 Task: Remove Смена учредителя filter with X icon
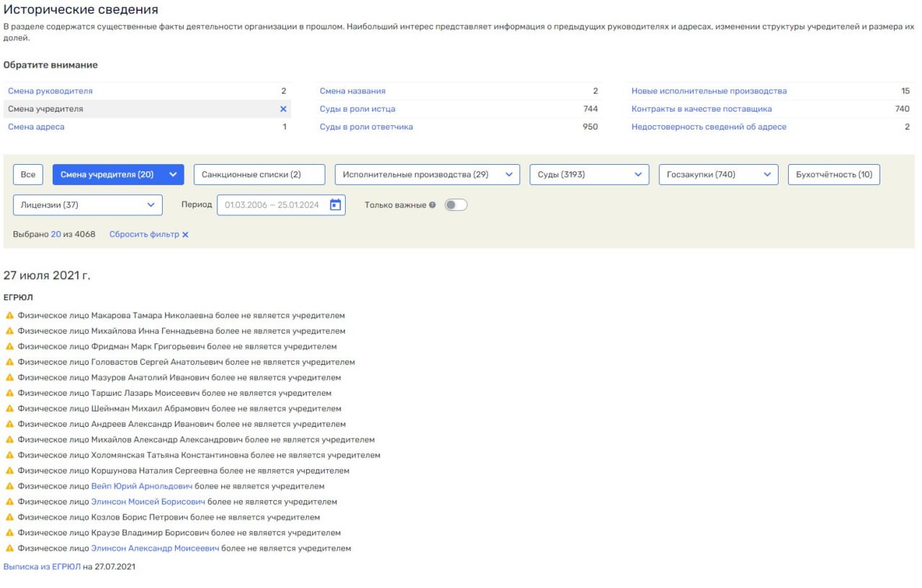coord(283,109)
